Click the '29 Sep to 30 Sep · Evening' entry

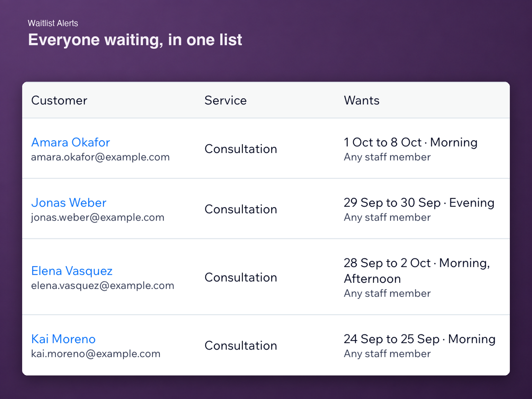pos(419,203)
